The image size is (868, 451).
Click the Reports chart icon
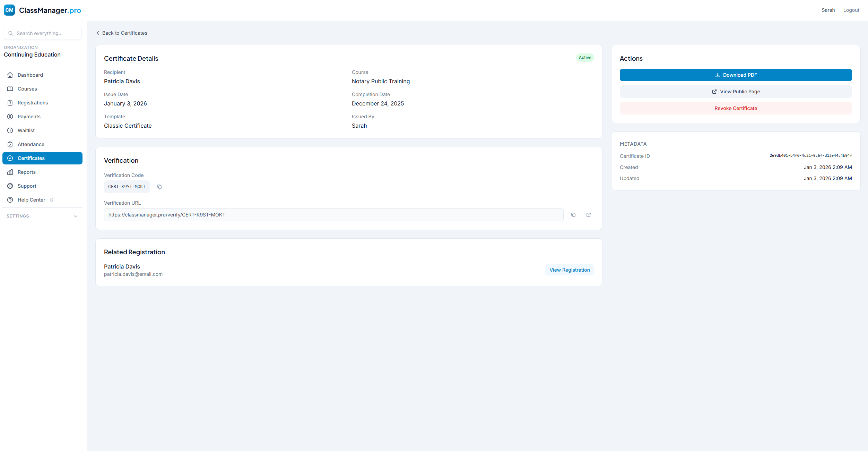pyautogui.click(x=10, y=172)
